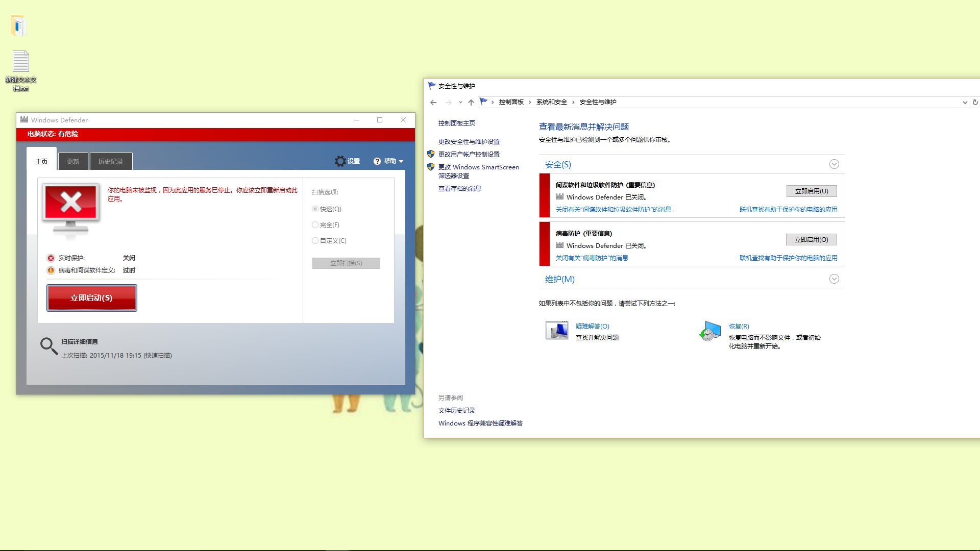
Task: Expand the 帮助 dropdown arrow
Action: point(401,161)
